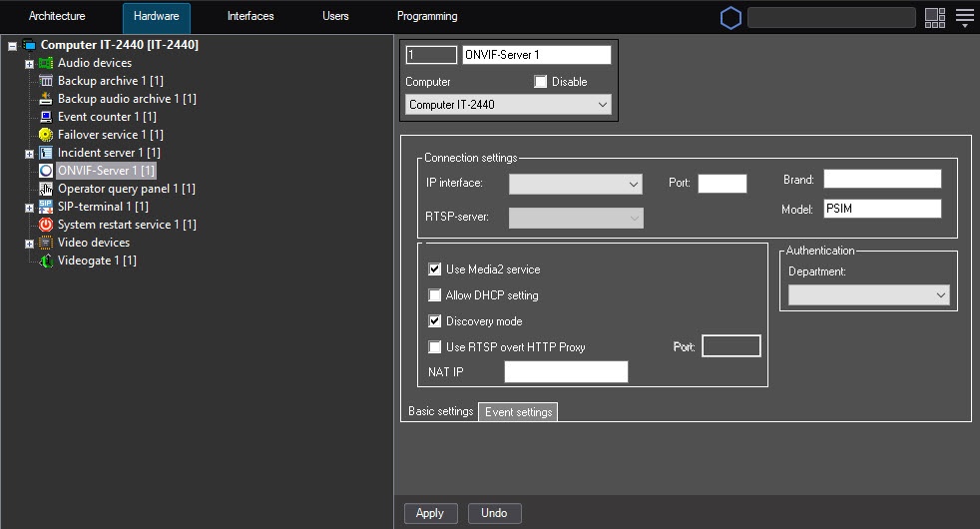Open the Department dropdown
The height and width of the screenshot is (529, 980).
868,295
